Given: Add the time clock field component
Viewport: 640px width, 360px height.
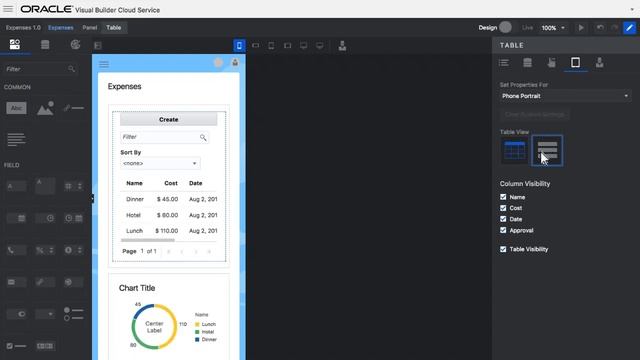Looking at the screenshot, I should tap(45, 218).
